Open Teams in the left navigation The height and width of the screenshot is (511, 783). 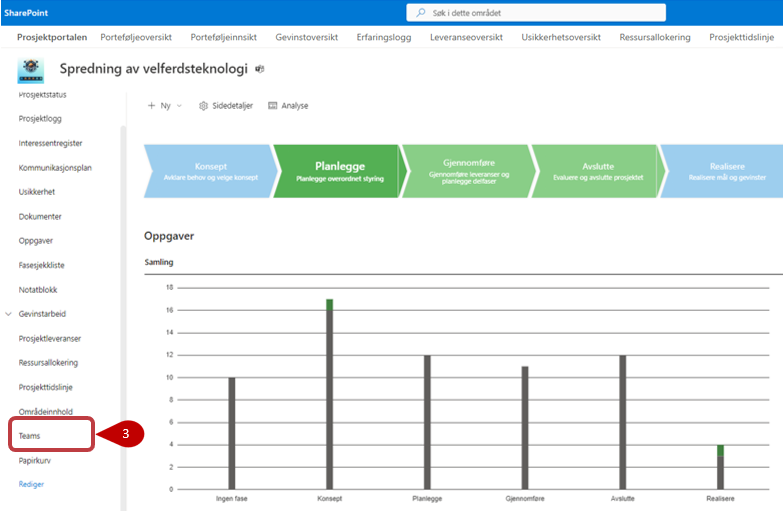point(29,436)
